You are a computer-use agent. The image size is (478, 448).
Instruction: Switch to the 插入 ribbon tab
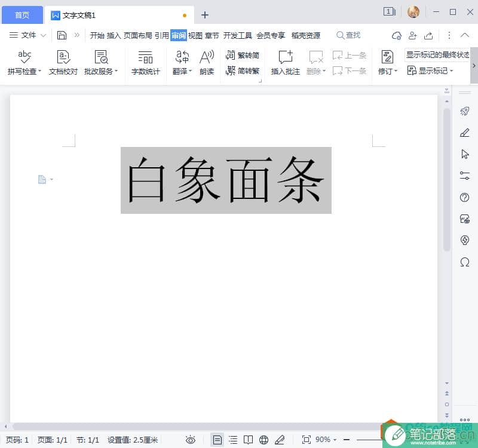coord(114,36)
